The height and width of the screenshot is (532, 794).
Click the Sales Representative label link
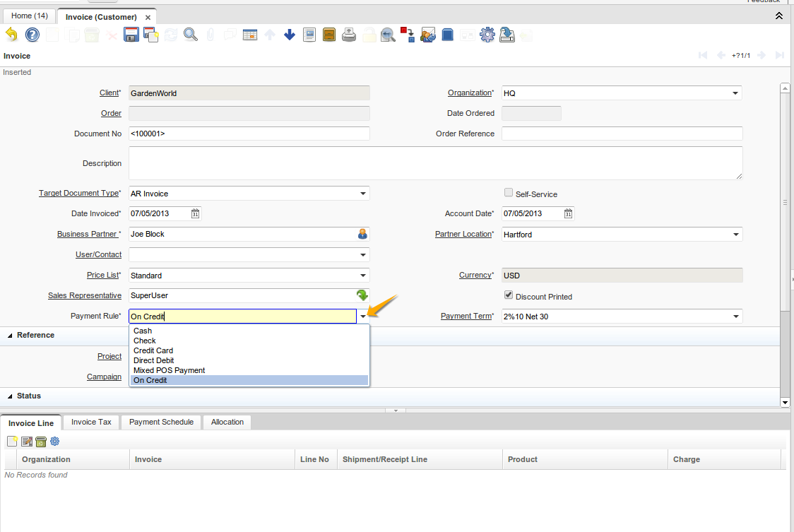(x=84, y=295)
